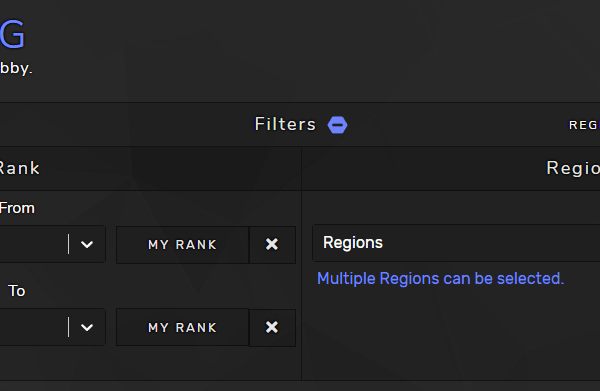The height and width of the screenshot is (391, 600).
Task: Click the empty area below the Regions hint
Action: pyautogui.click(x=451, y=335)
